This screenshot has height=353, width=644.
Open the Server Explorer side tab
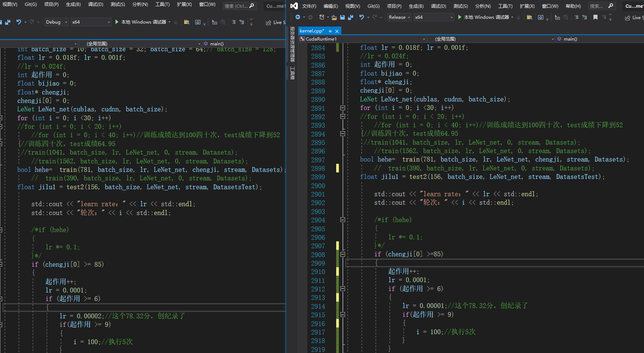(x=292, y=44)
